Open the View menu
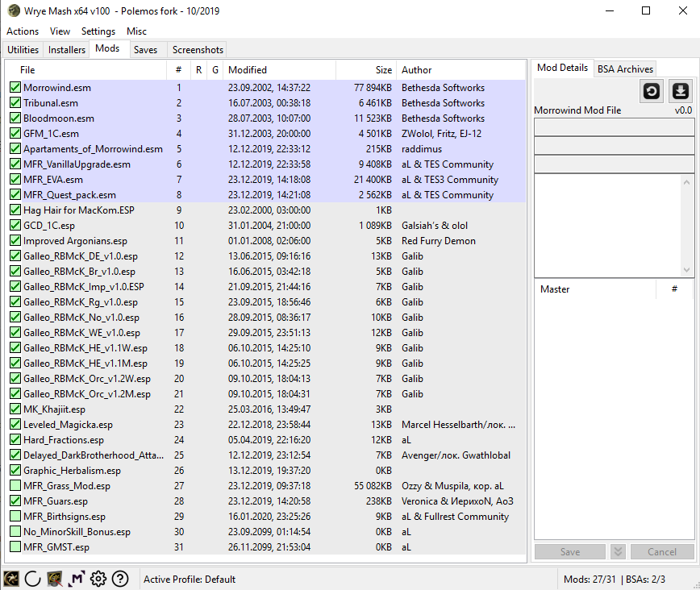 coord(60,31)
